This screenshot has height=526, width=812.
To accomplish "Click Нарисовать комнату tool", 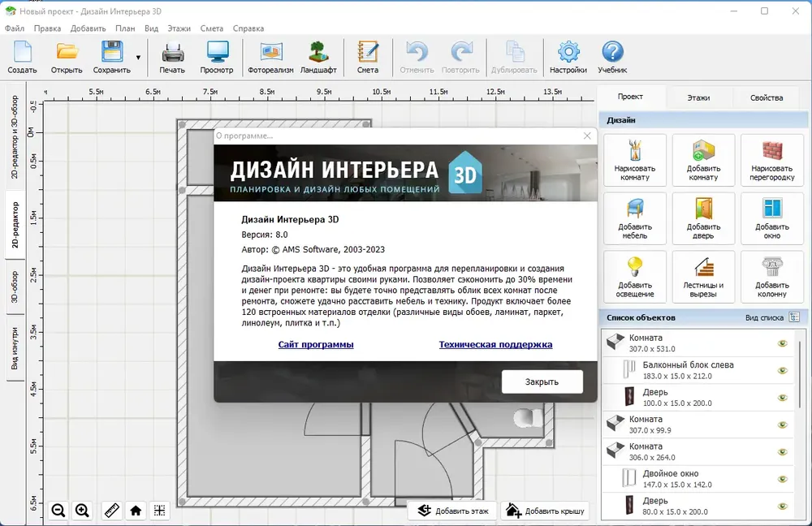I will pyautogui.click(x=635, y=160).
